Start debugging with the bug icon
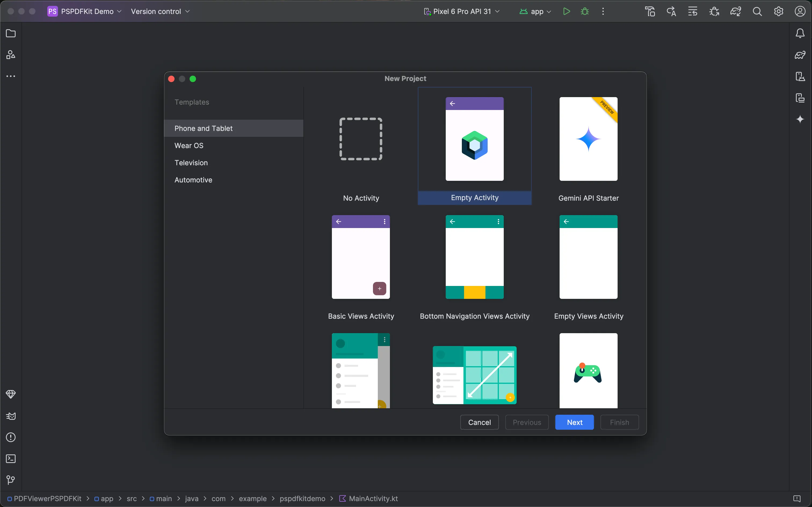The image size is (812, 507). click(x=585, y=11)
